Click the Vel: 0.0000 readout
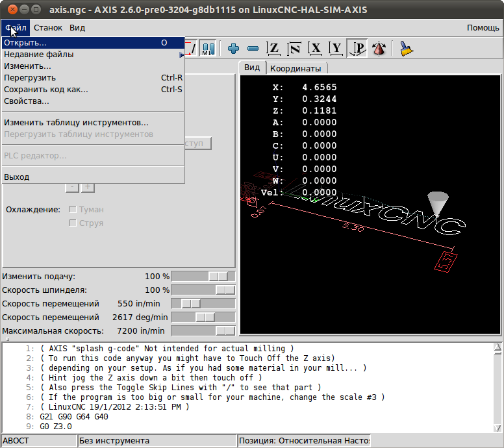Image resolution: width=504 pixels, height=448 pixels. (x=299, y=192)
